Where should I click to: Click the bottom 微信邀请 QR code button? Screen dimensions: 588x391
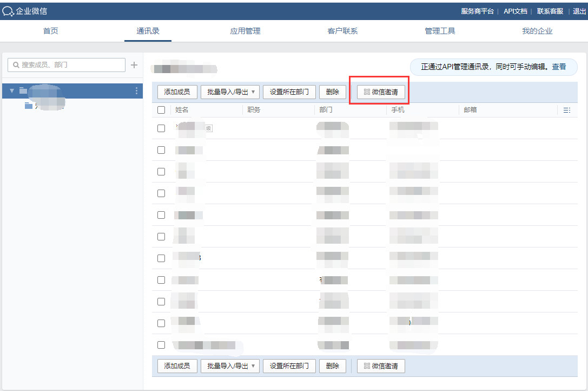coord(381,366)
